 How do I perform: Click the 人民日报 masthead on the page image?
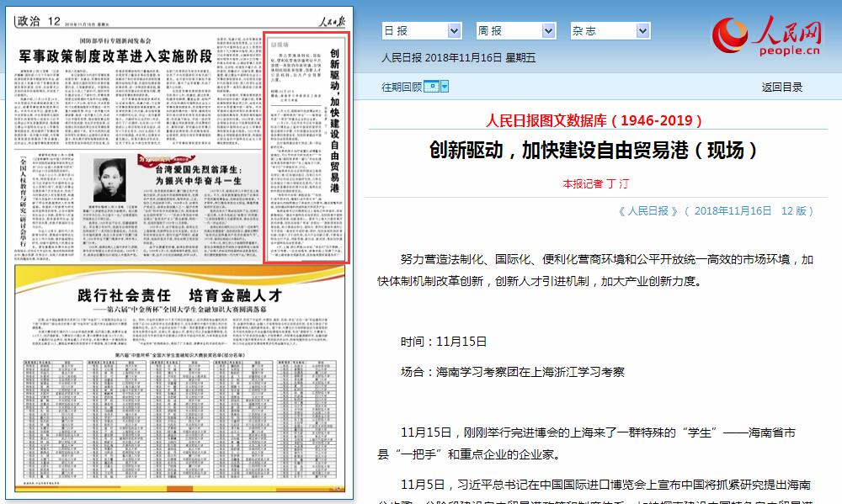point(331,22)
